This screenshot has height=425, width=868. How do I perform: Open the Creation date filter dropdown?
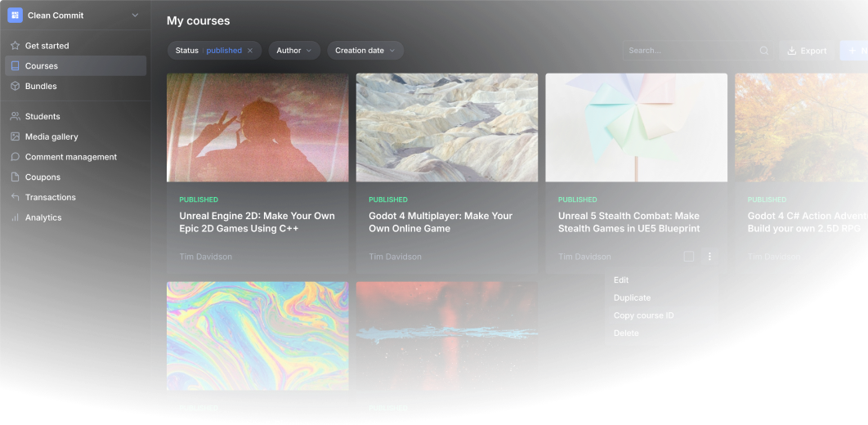point(365,51)
